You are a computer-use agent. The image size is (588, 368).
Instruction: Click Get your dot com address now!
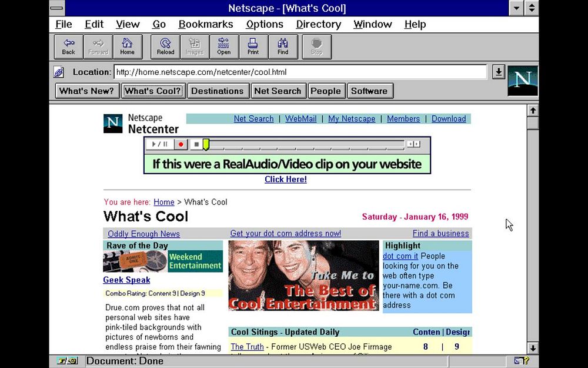pyautogui.click(x=286, y=233)
